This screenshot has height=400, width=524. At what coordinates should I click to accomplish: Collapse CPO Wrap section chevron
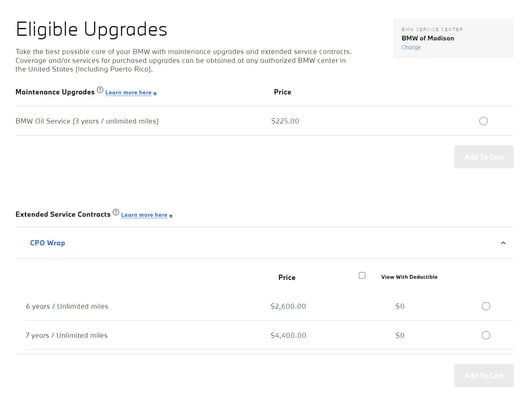tap(503, 243)
